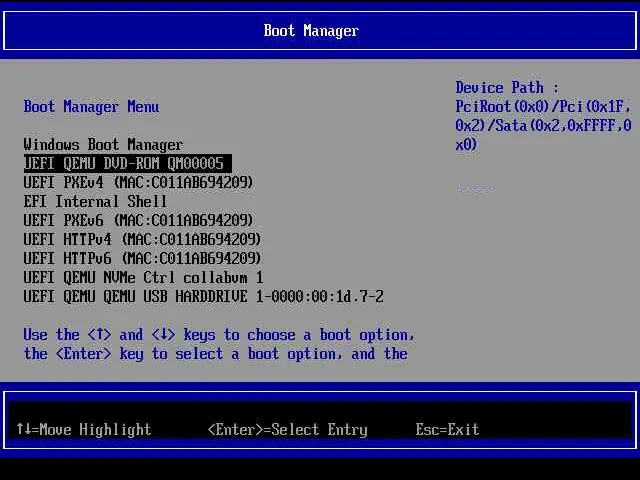Boot from UEFI QEMU USB HARDDRIVE entry

tap(204, 296)
